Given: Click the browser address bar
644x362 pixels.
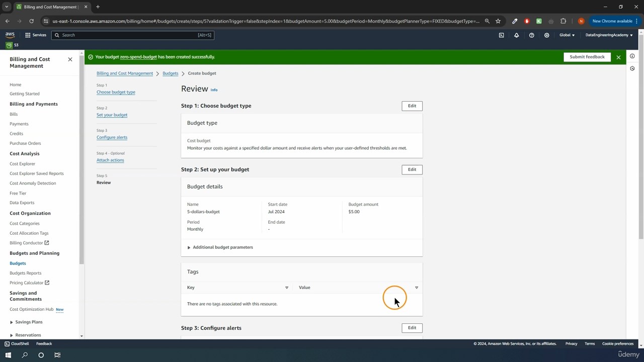Looking at the screenshot, I should pyautogui.click(x=266, y=21).
